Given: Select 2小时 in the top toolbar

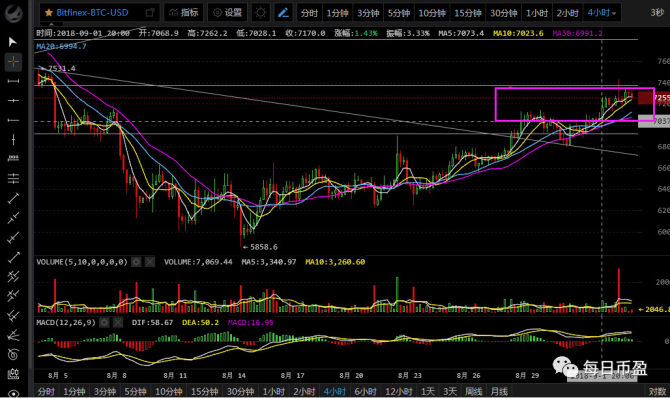Looking at the screenshot, I should tap(567, 13).
